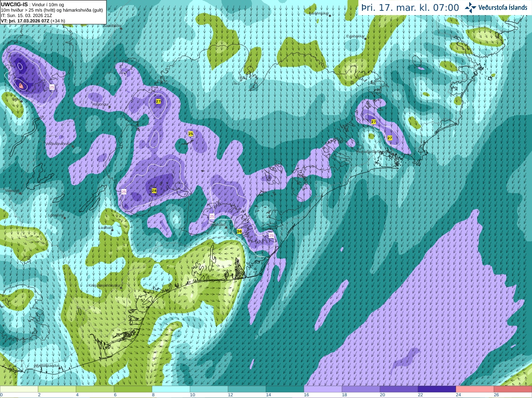
Task: Click the 'Eyjabakkar' place label
Action: 356,36
